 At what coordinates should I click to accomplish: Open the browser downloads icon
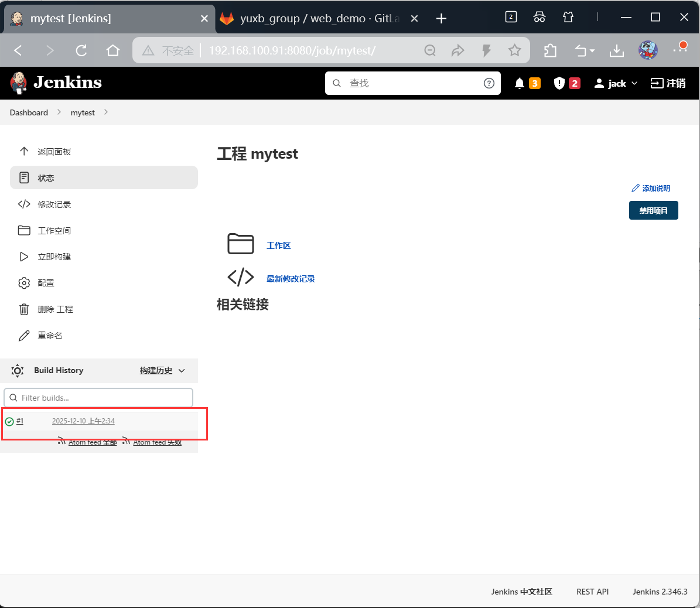coord(616,50)
